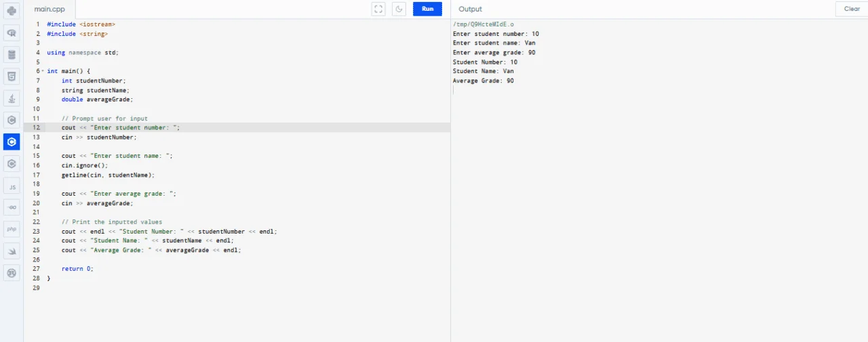Open the SQL database editor icon
Image resolution: width=868 pixels, height=342 pixels.
click(x=12, y=54)
